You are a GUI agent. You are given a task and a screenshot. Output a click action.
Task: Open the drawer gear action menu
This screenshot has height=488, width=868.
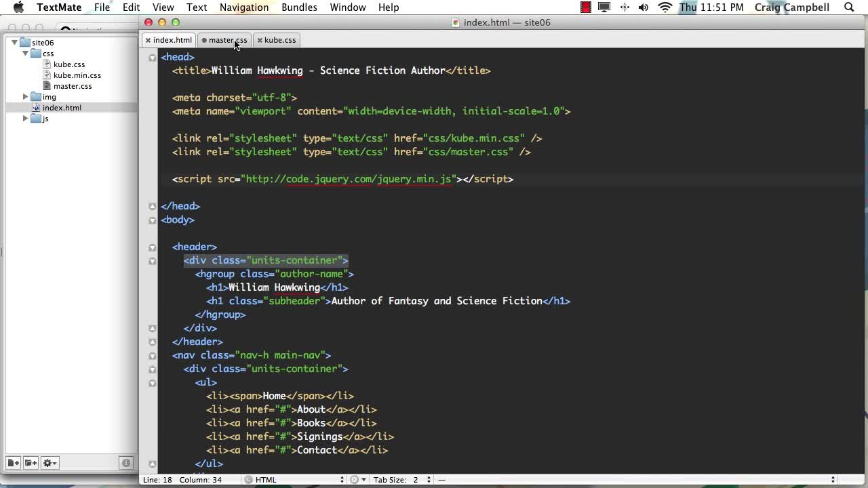click(x=50, y=463)
